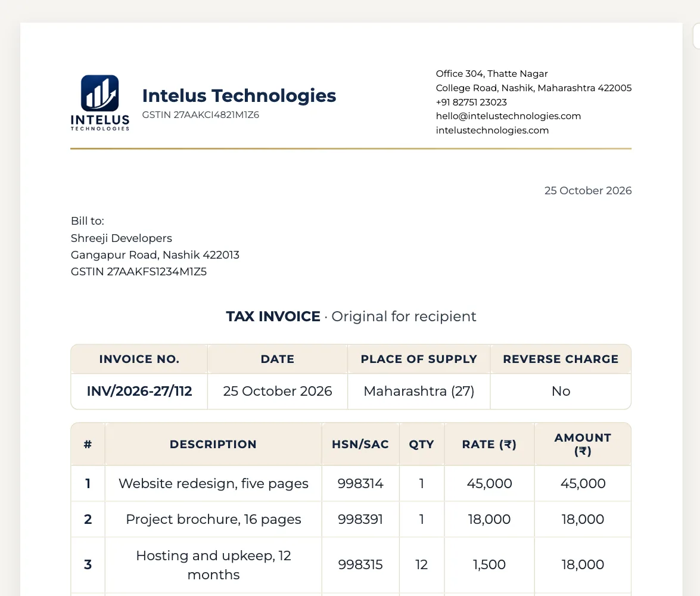Click the TAX INVOICE title
Viewport: 700px width, 596px height.
pos(273,316)
